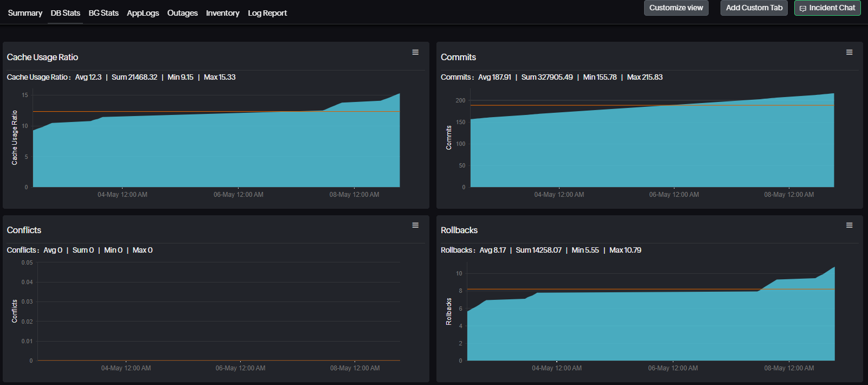
Task: Open the BG Stats tab
Action: (x=104, y=13)
